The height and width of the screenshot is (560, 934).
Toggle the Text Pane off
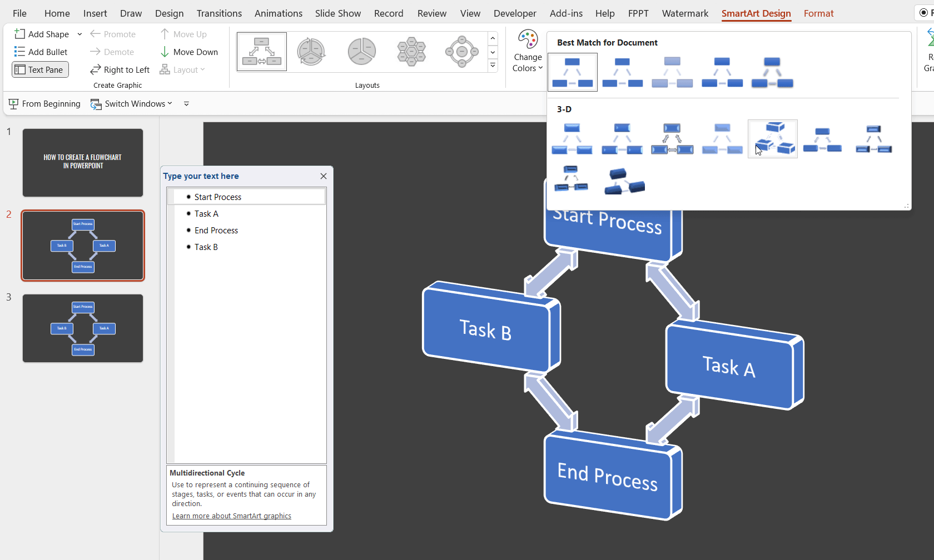pyautogui.click(x=39, y=69)
